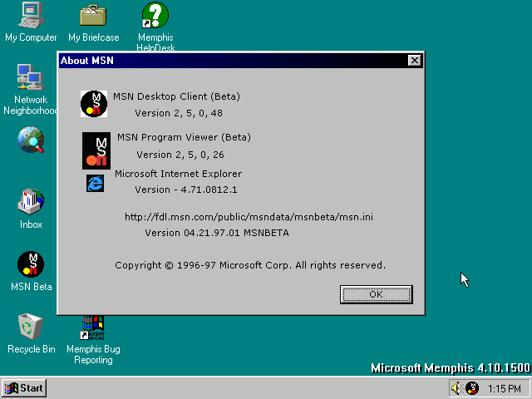Image resolution: width=532 pixels, height=399 pixels.
Task: Click the speaker volume tray icon
Action: [456, 388]
